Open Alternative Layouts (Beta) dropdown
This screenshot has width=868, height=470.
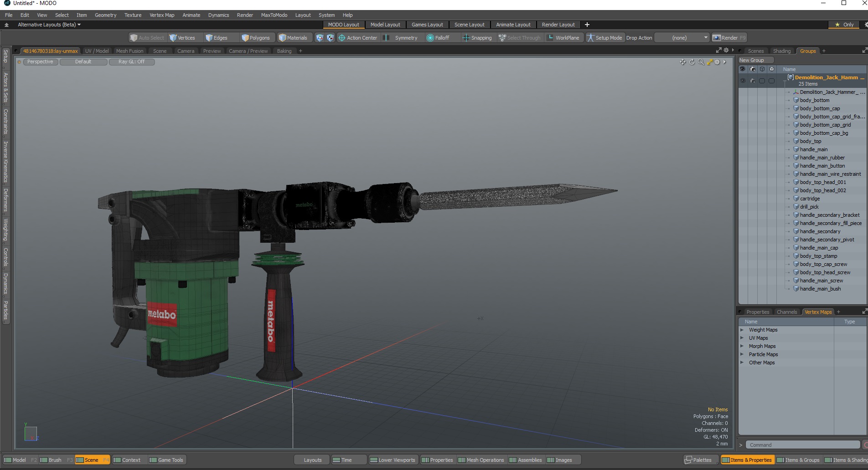click(x=49, y=25)
